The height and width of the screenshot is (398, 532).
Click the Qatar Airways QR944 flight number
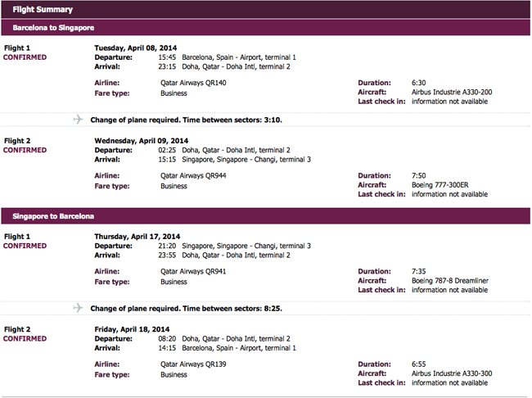[x=192, y=175]
